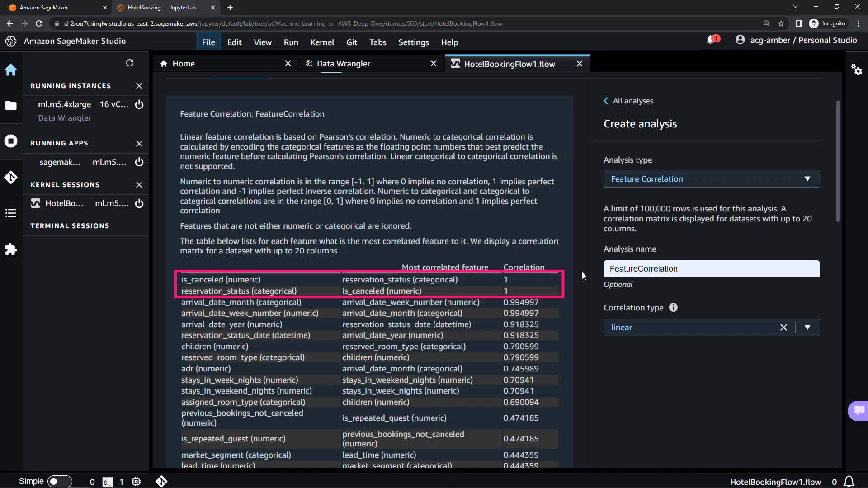Shut down the ml.m5.4xlarge instance
Screen dimensions: 868x488
click(x=139, y=104)
